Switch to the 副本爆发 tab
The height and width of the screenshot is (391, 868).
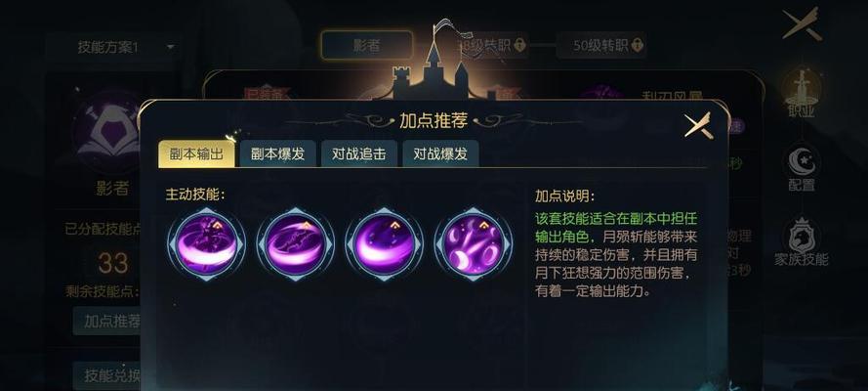point(278,153)
